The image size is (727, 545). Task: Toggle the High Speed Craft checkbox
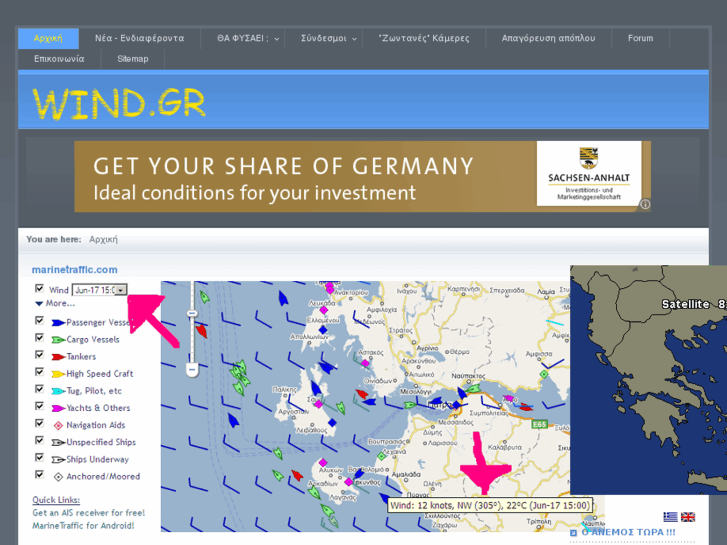(39, 372)
